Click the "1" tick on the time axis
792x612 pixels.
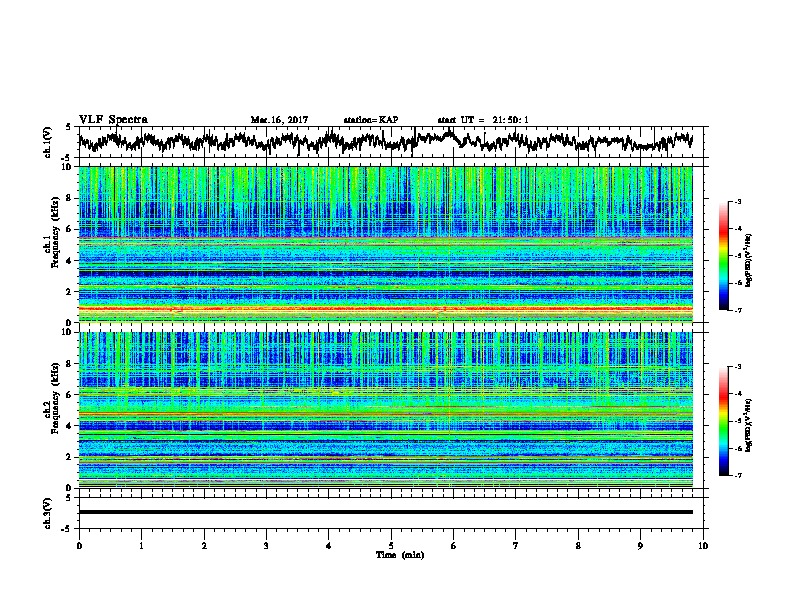(141, 546)
